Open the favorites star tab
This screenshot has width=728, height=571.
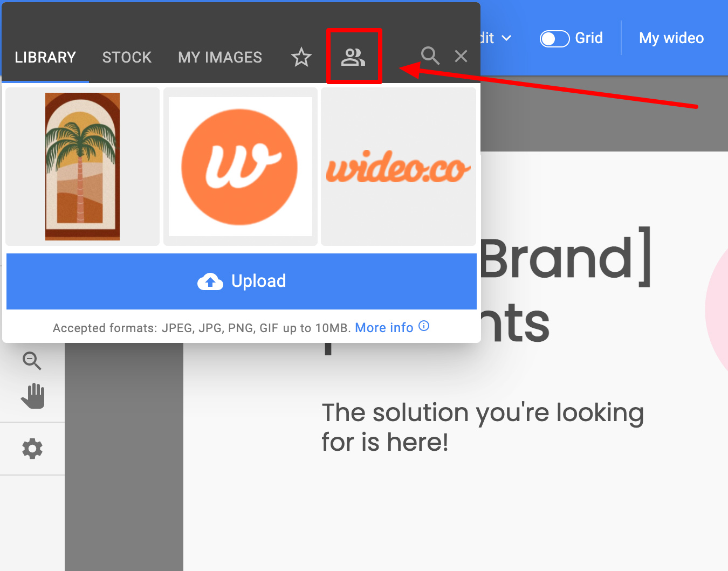pyautogui.click(x=301, y=57)
